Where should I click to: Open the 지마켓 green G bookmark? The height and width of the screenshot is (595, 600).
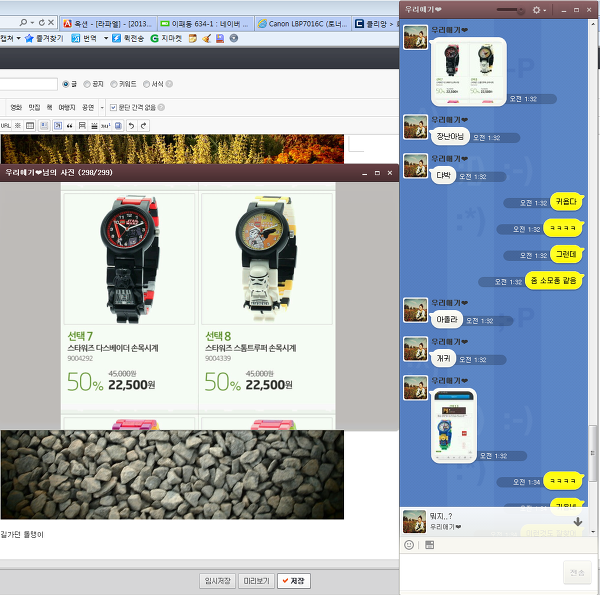point(166,38)
